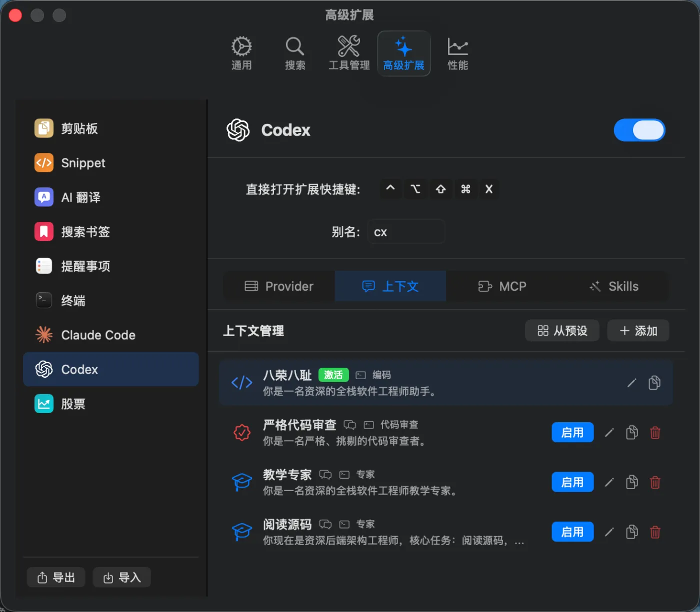This screenshot has width=700, height=612.
Task: Click the code brackets icon of 八荣八耻
Action: tap(242, 383)
